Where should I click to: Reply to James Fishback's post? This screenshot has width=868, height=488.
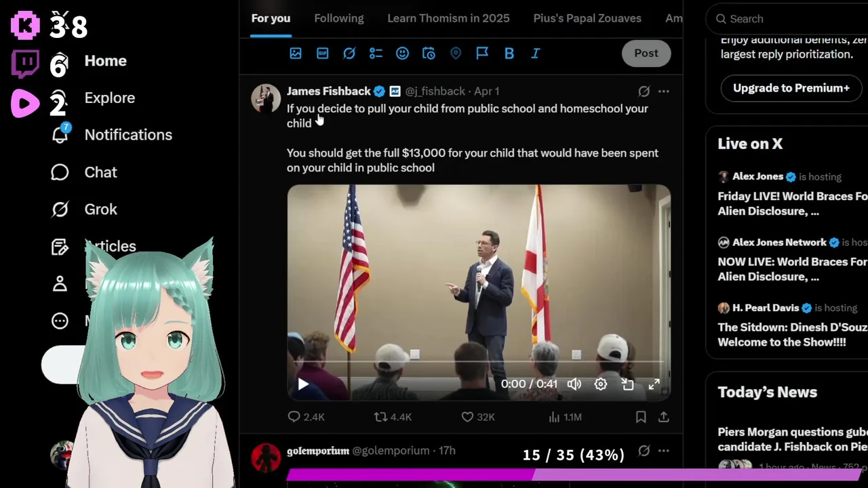pyautogui.click(x=306, y=417)
